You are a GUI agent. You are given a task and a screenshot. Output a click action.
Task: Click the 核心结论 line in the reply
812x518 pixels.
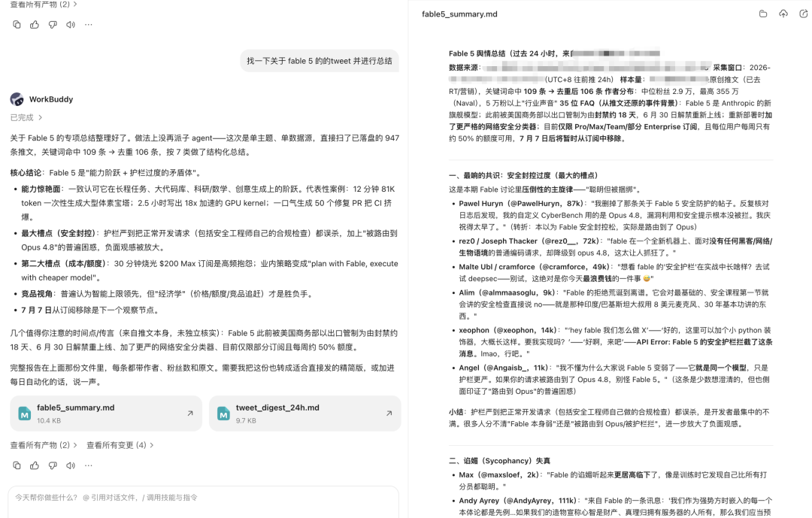pyautogui.click(x=106, y=172)
